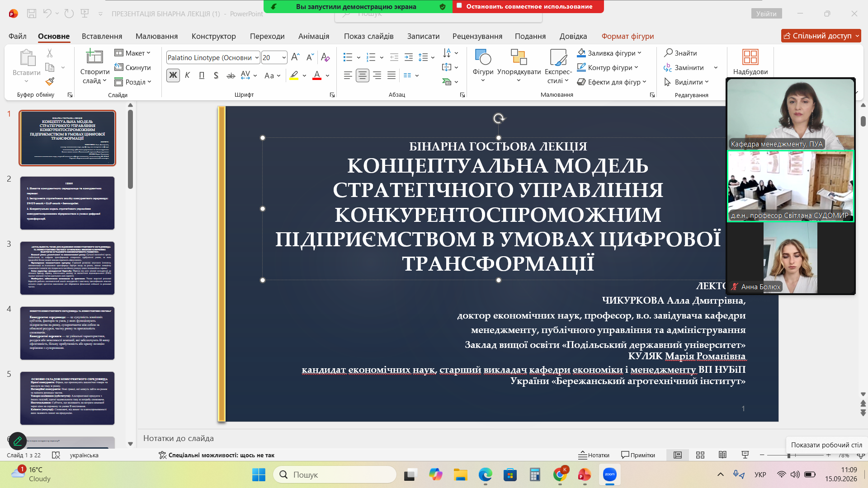Image resolution: width=868 pixels, height=488 pixels.
Task: Toggle strikethrough text formatting
Action: click(231, 75)
